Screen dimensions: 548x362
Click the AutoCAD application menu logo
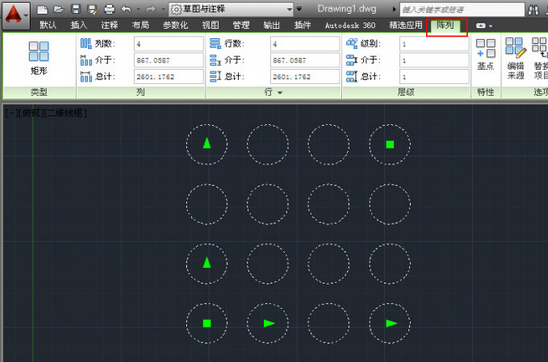(x=16, y=15)
